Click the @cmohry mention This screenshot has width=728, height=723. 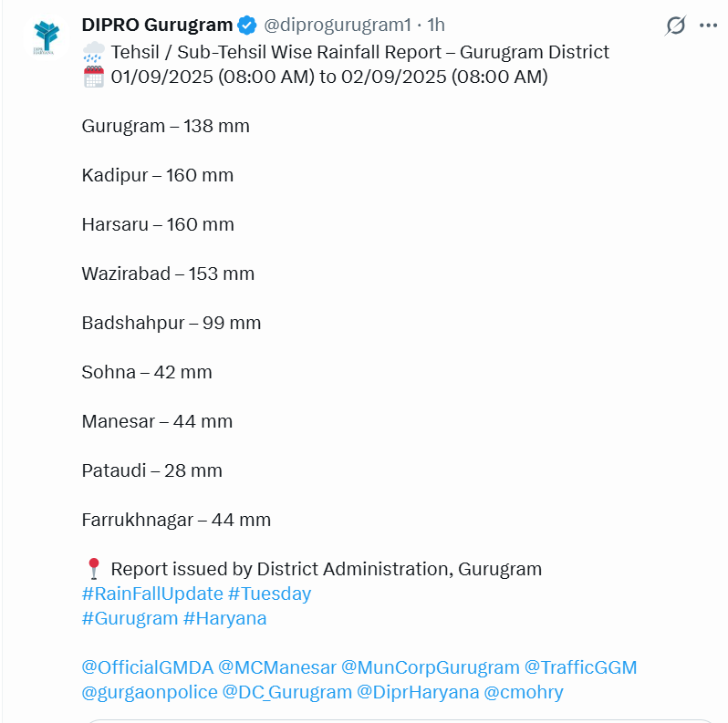coord(524,692)
